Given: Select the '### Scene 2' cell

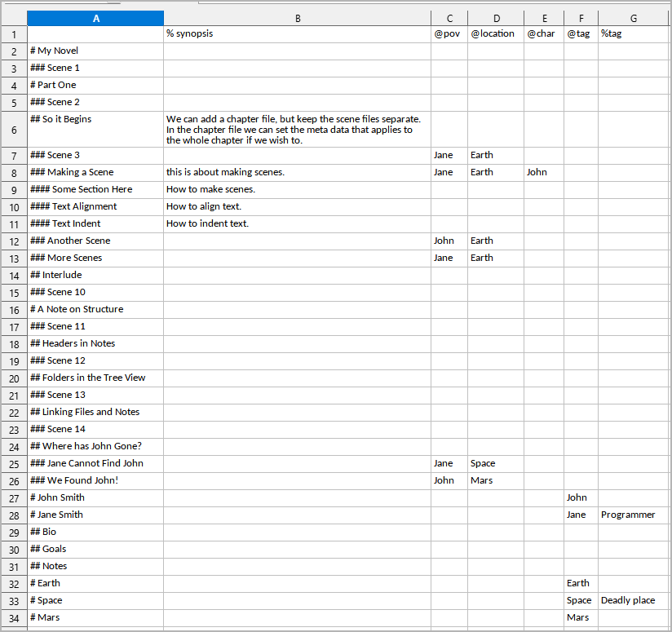Looking at the screenshot, I should 95,103.
